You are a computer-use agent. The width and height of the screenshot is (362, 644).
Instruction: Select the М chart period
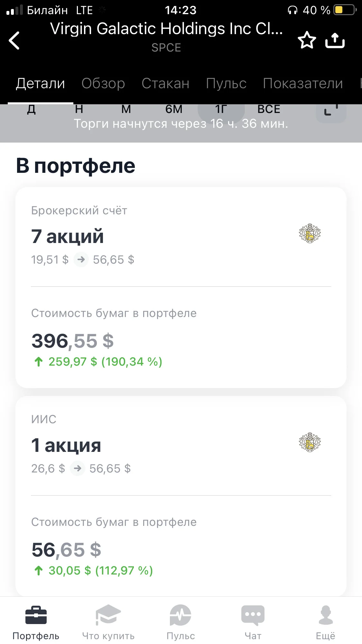pyautogui.click(x=126, y=109)
